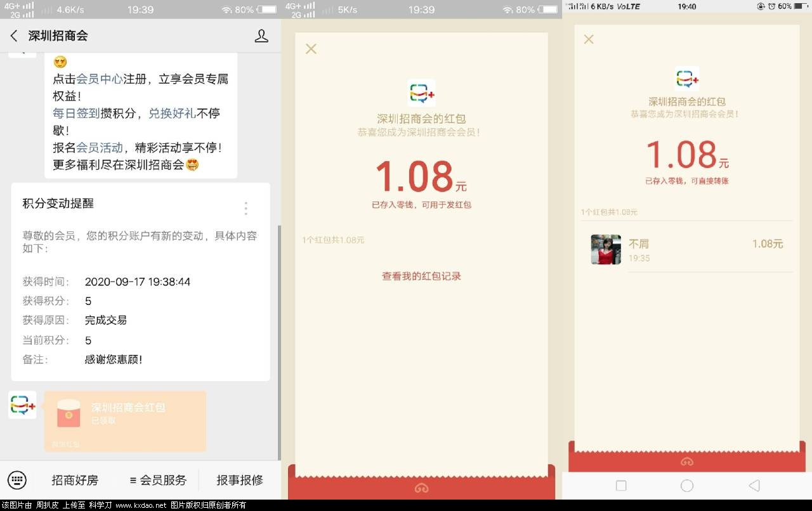Open the 积分变动提醒 card title
This screenshot has width=812, height=511.
point(58,204)
